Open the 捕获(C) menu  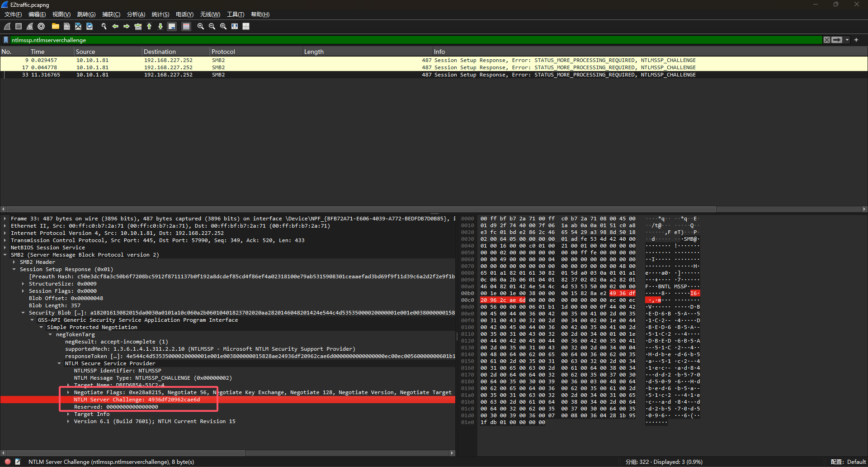click(x=111, y=14)
